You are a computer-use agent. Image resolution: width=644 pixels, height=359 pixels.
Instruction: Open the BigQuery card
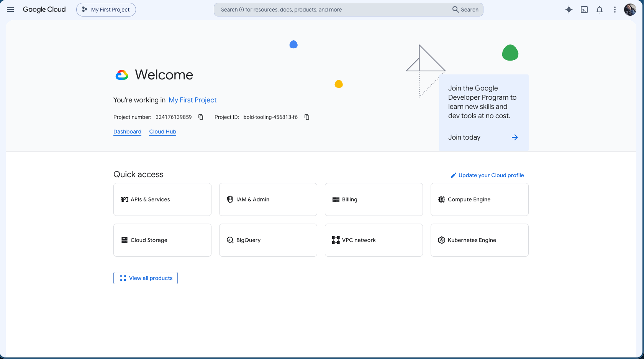pos(268,240)
